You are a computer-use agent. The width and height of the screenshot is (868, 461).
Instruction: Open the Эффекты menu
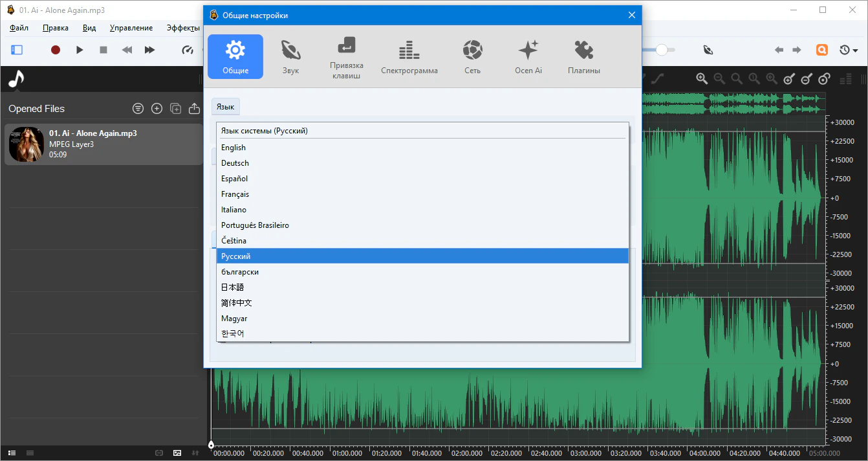(183, 28)
